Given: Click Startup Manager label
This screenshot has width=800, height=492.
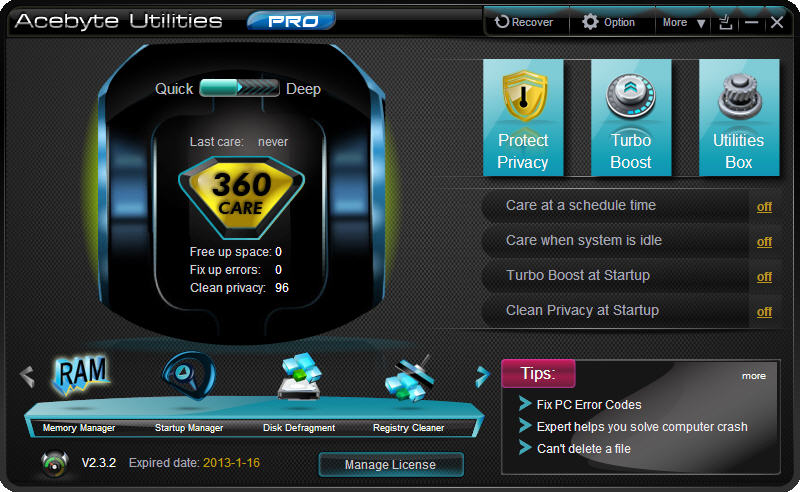Looking at the screenshot, I should click(189, 428).
